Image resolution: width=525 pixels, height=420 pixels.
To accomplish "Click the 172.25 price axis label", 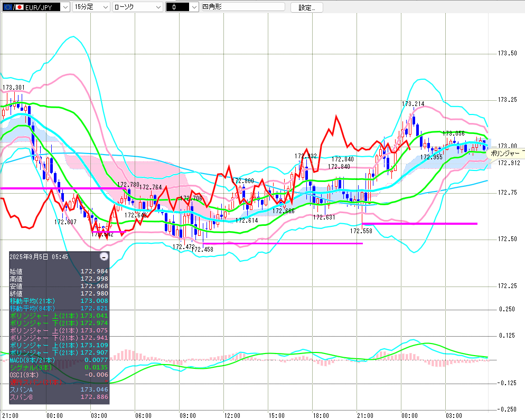I will click(507, 286).
